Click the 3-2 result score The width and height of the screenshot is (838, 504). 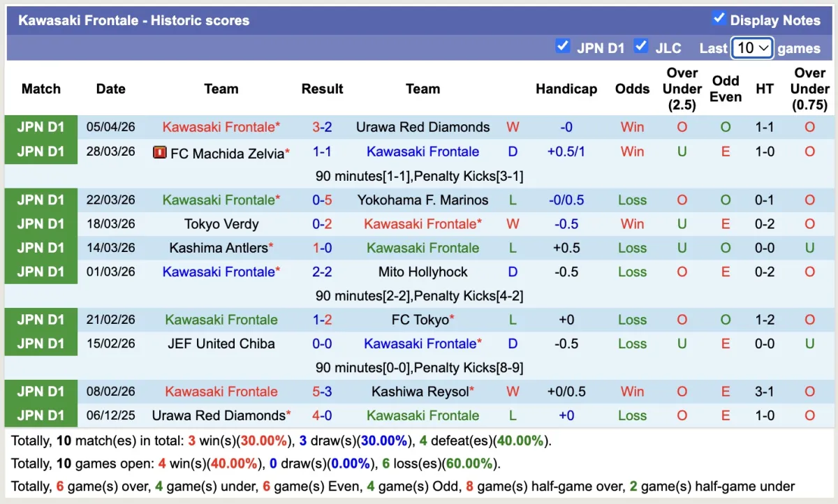pyautogui.click(x=322, y=127)
